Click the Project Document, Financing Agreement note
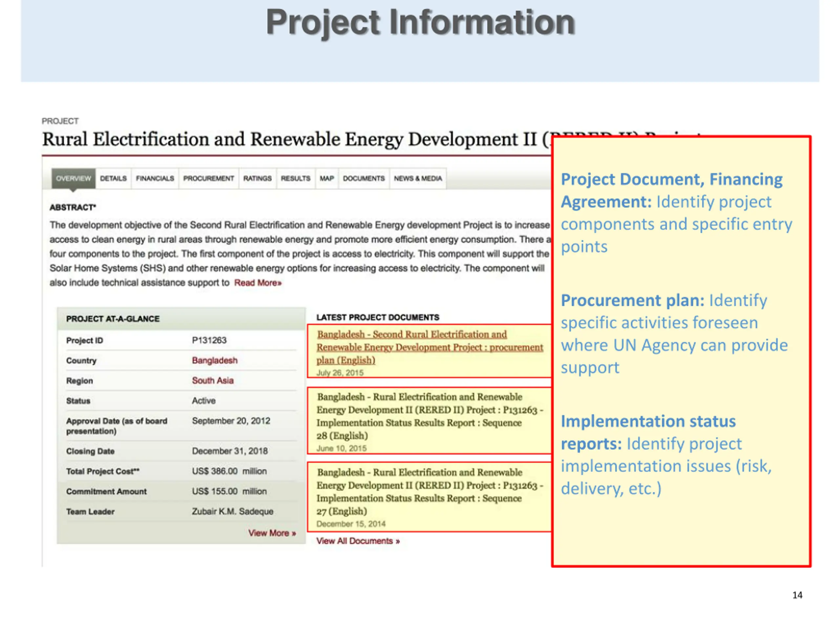Image resolution: width=840 pixels, height=630 pixels. pyautogui.click(x=676, y=213)
